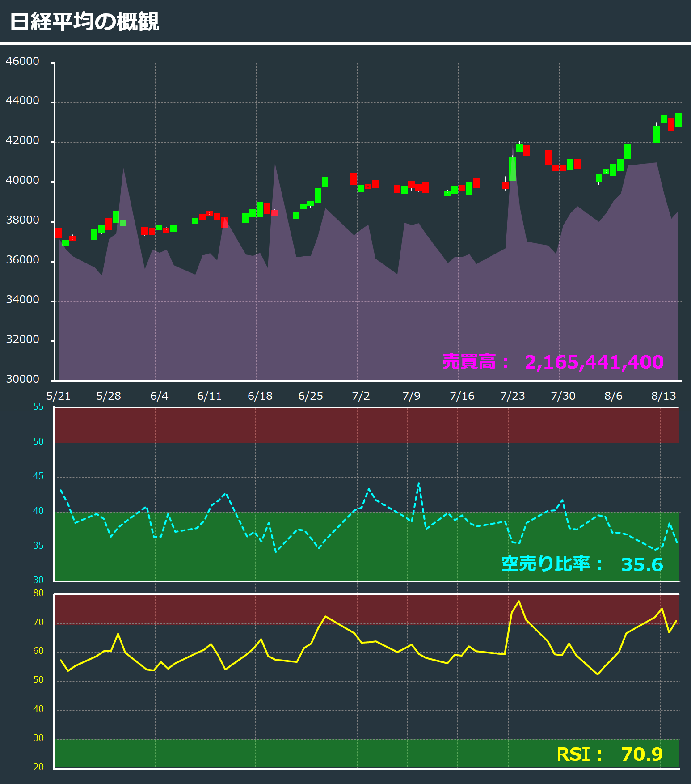Click the yellow 80 RSI axis label

[x=38, y=593]
